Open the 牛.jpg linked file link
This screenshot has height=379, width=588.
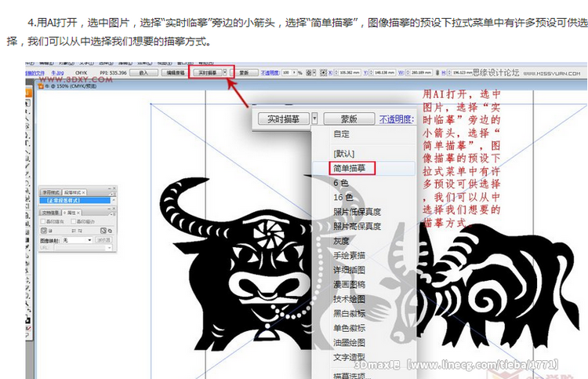click(x=57, y=73)
